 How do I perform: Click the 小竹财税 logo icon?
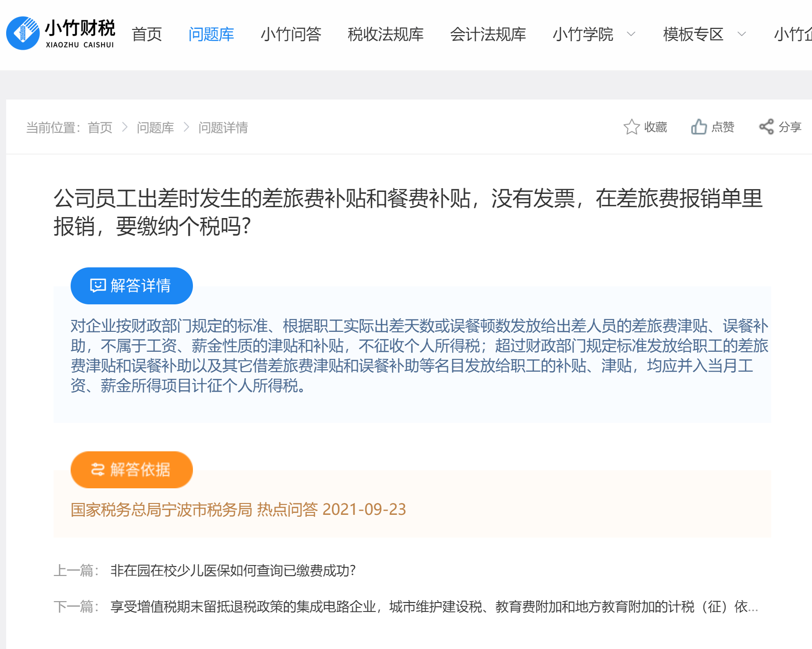(23, 33)
